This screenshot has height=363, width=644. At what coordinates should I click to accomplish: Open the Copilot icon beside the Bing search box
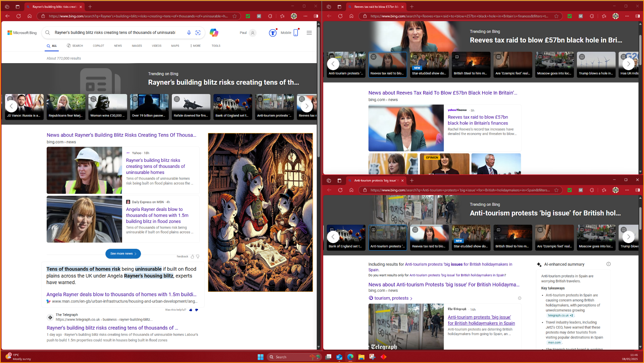214,33
